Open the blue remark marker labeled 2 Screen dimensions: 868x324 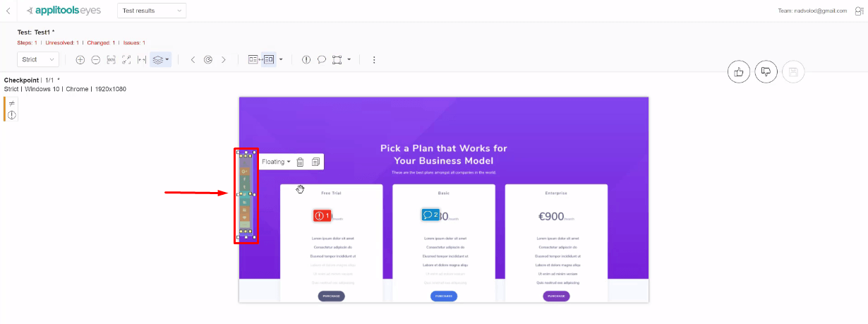click(430, 215)
